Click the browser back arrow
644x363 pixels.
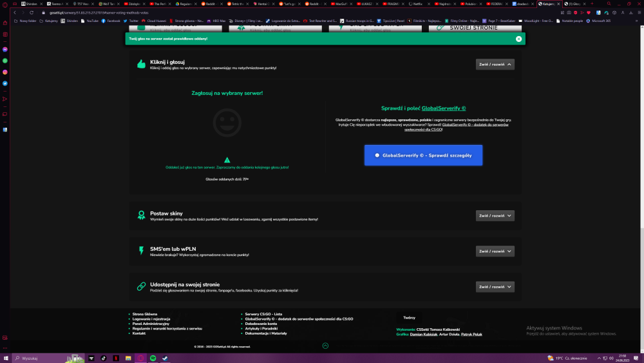(15, 13)
